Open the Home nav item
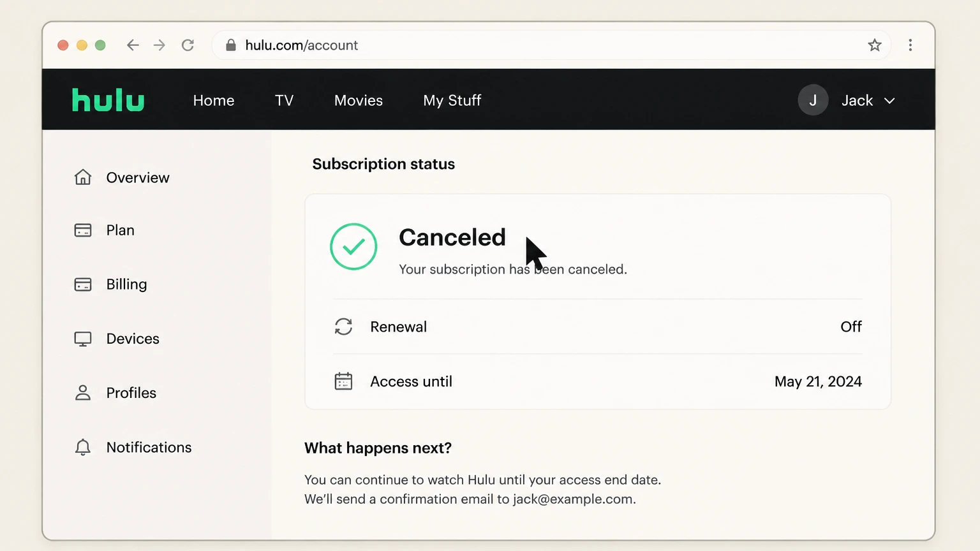Screen dimensions: 980x551 point(214,100)
